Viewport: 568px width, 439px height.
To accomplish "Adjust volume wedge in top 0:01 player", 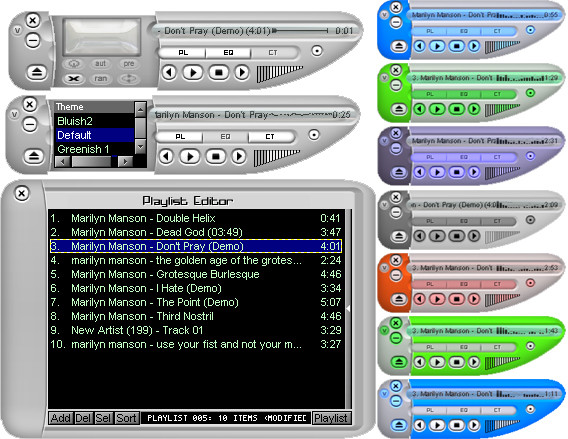I will click(279, 74).
